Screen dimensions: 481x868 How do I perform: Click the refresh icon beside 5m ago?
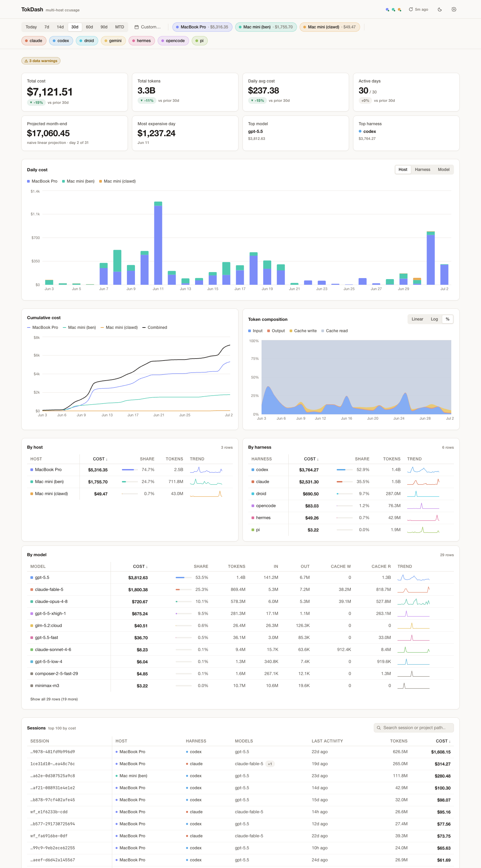point(411,9)
